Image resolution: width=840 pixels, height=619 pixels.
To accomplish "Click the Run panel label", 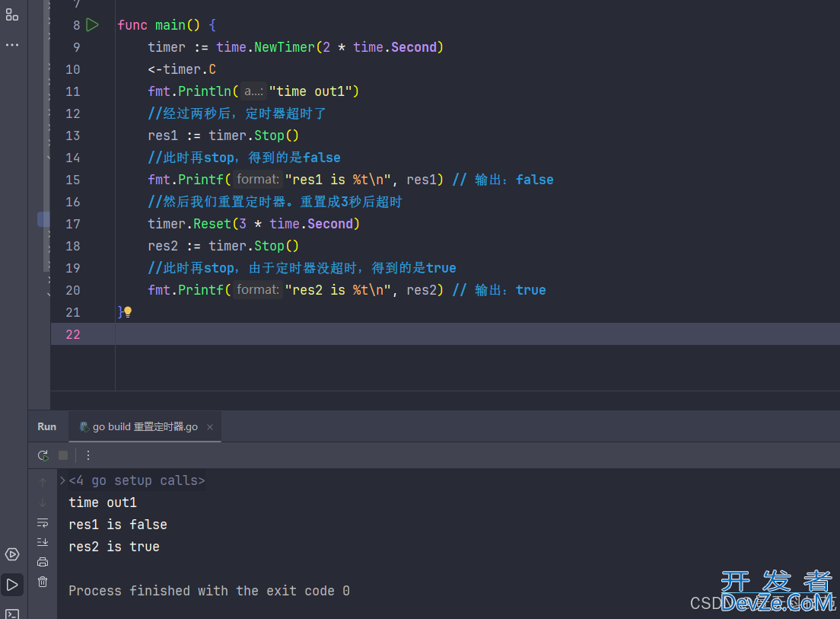I will tap(47, 426).
